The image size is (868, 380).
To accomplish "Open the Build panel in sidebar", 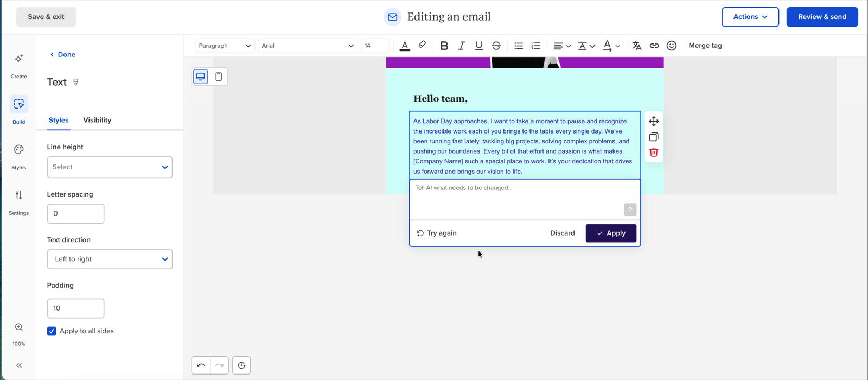I will coord(18,111).
